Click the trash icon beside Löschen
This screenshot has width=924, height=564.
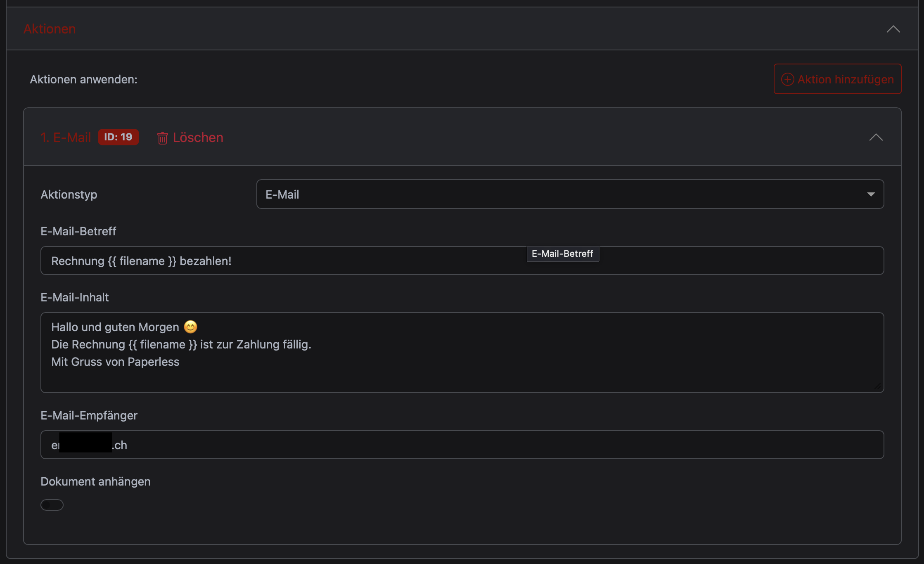click(x=162, y=138)
